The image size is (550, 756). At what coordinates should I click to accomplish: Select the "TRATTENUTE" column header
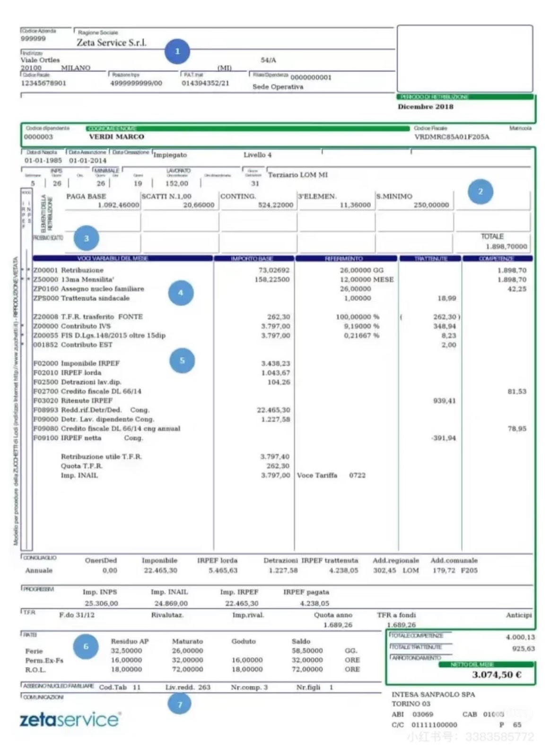430,258
